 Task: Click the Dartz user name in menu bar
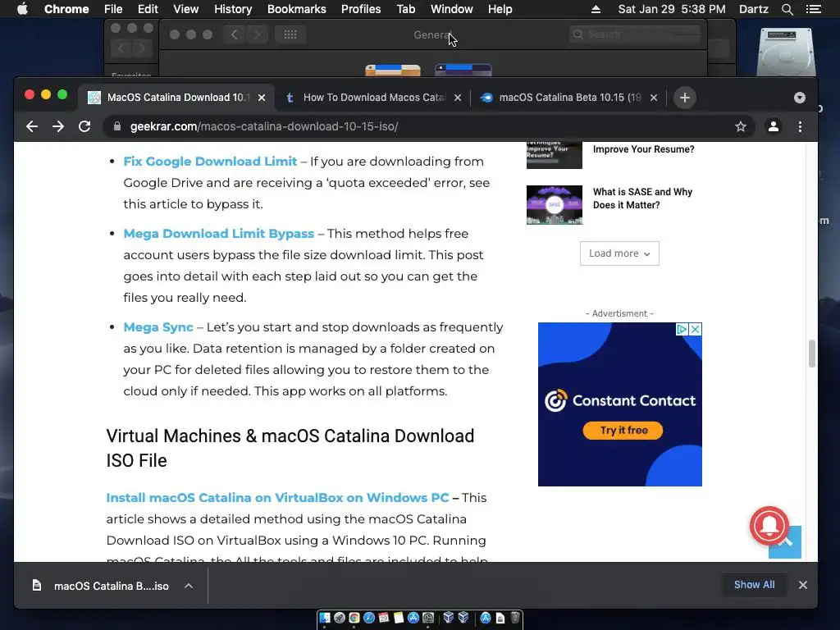pos(753,9)
